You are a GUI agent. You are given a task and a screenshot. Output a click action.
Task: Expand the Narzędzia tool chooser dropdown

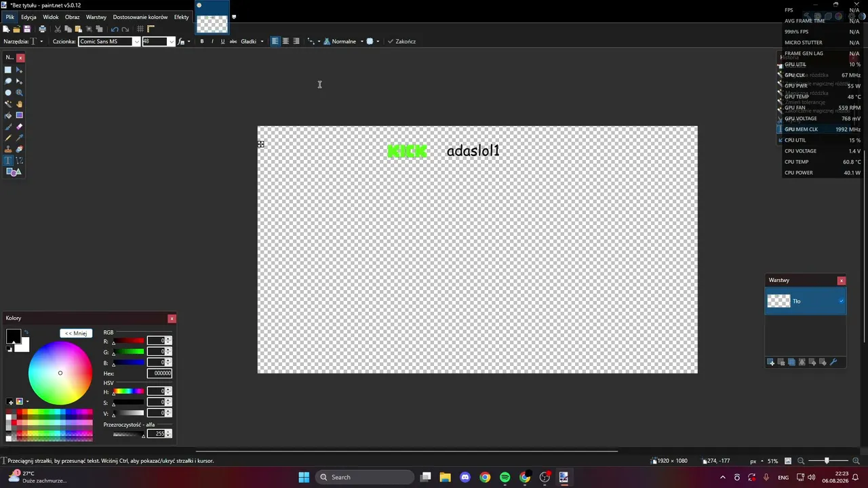tap(41, 41)
